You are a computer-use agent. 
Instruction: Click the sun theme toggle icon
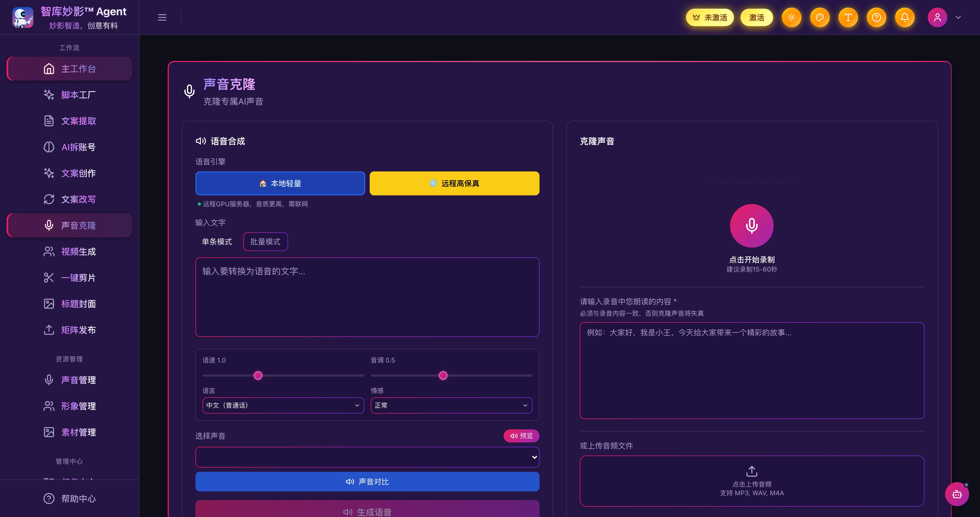coord(791,17)
